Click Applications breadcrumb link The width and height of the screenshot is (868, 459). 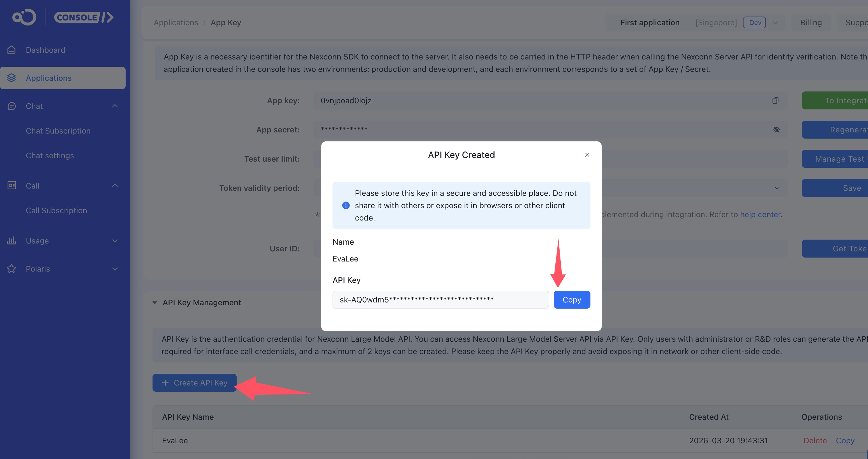[176, 23]
